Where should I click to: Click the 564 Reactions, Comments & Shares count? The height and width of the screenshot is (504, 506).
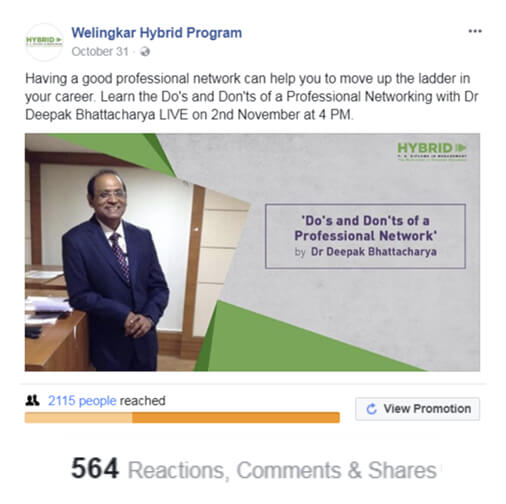(x=254, y=469)
